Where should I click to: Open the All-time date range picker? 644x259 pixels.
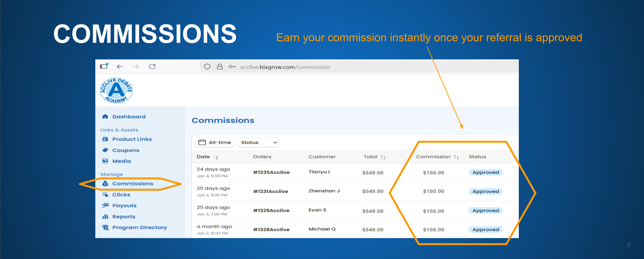pyautogui.click(x=215, y=142)
